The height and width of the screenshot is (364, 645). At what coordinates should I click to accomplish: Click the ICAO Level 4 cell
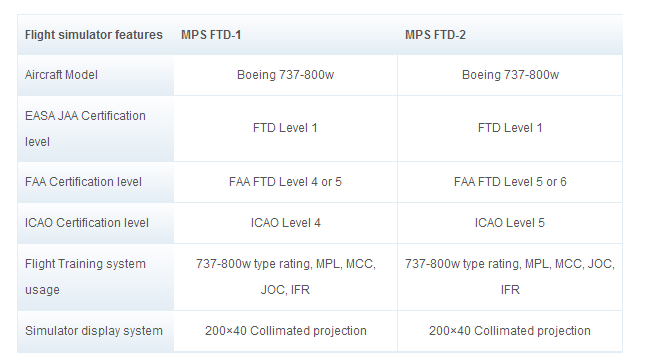click(x=285, y=223)
